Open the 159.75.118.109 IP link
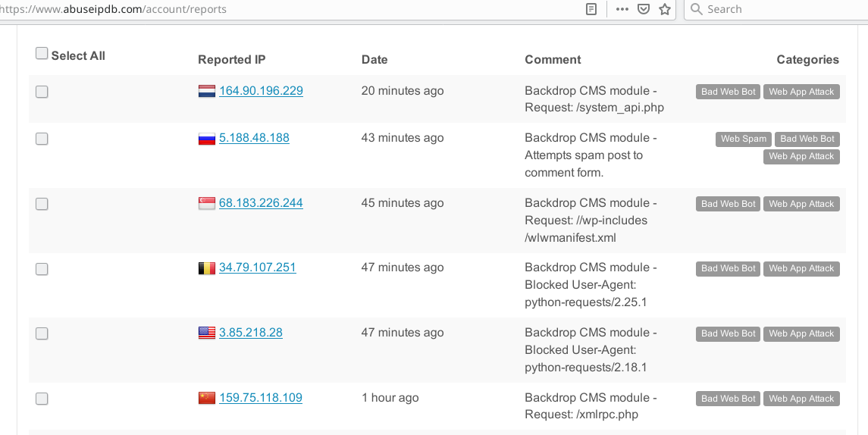This screenshot has height=435, width=868. pos(261,397)
